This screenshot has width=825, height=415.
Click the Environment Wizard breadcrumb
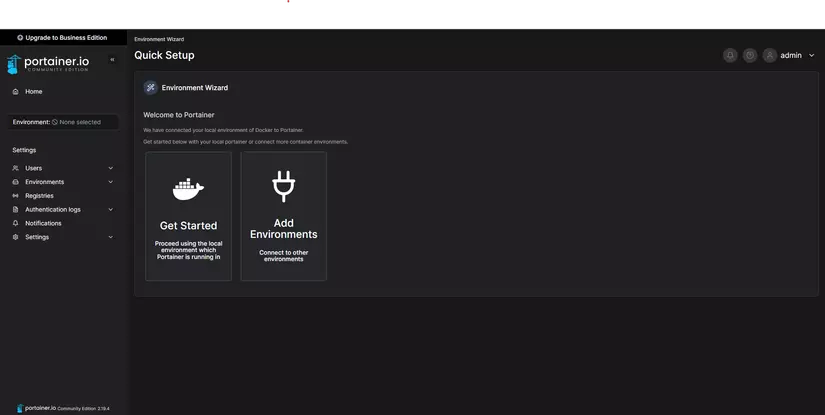(159, 39)
